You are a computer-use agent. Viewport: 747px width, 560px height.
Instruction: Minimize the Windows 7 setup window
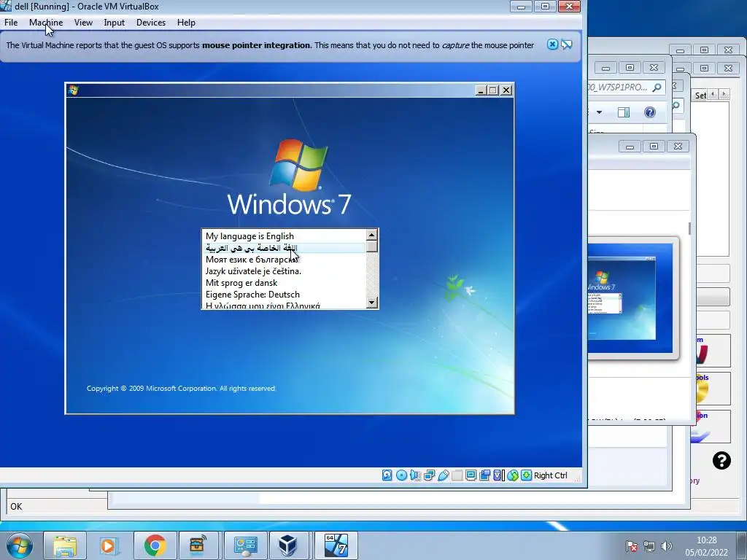(481, 90)
